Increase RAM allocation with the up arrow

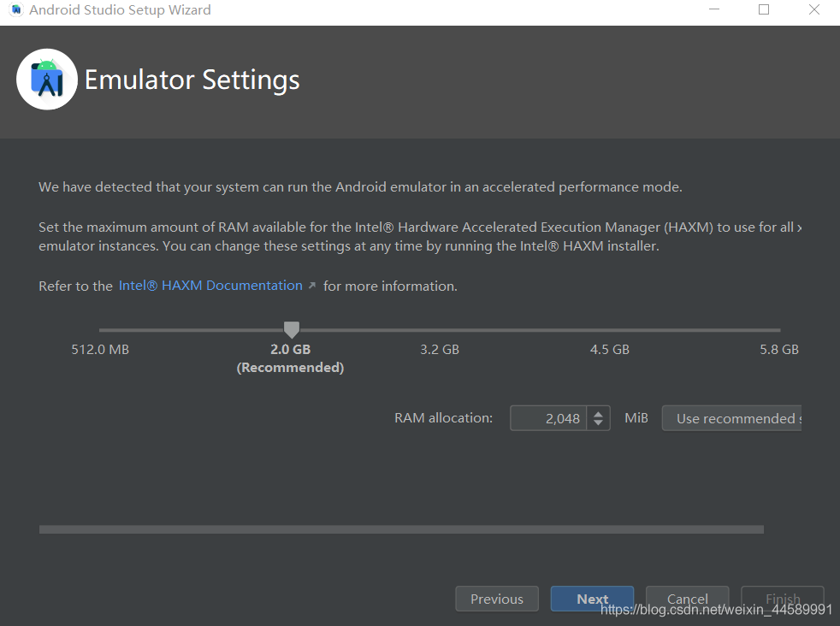coord(599,413)
